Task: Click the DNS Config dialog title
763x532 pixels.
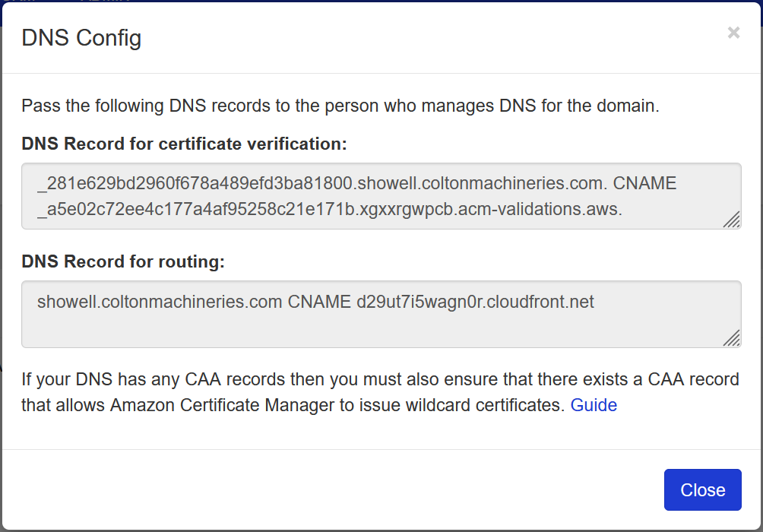Action: [81, 37]
